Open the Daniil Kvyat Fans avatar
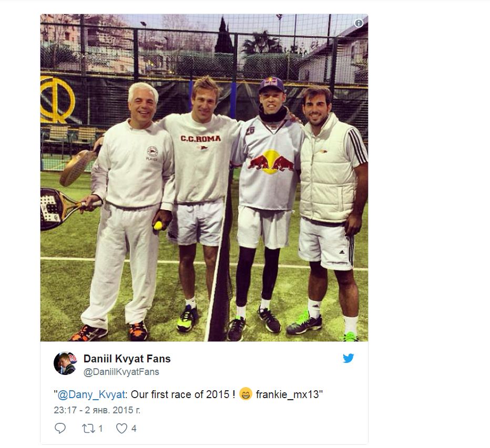This screenshot has height=448, width=490. (65, 363)
